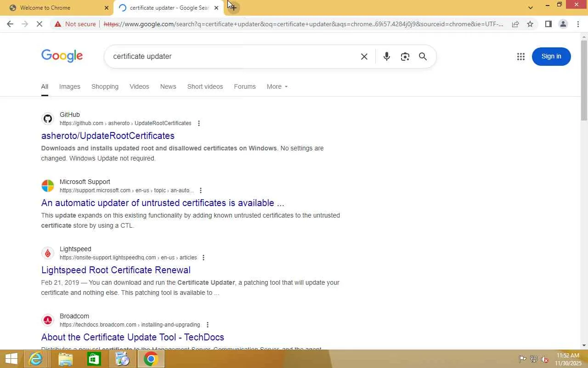588x368 pixels.
Task: Go back with the browser back arrow
Action: (x=10, y=24)
